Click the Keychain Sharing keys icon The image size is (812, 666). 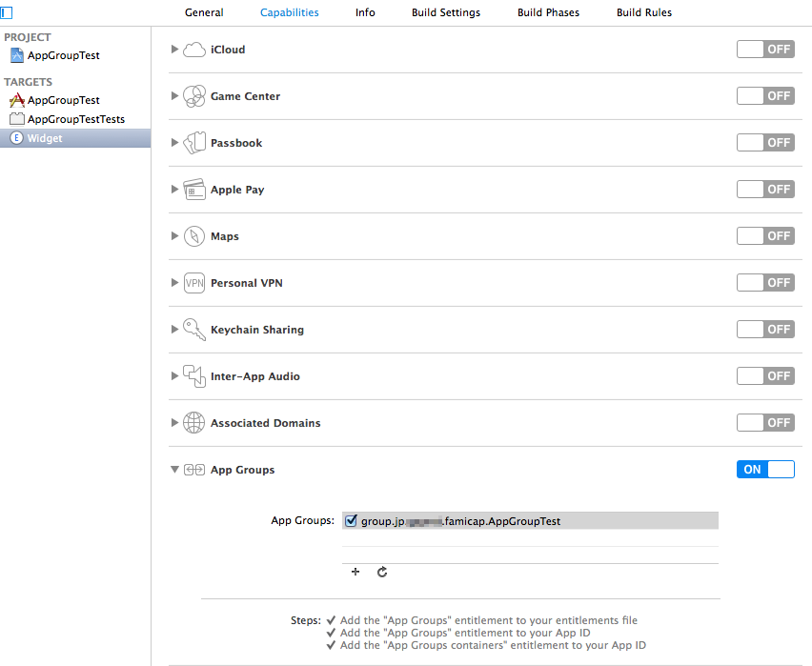click(x=194, y=330)
